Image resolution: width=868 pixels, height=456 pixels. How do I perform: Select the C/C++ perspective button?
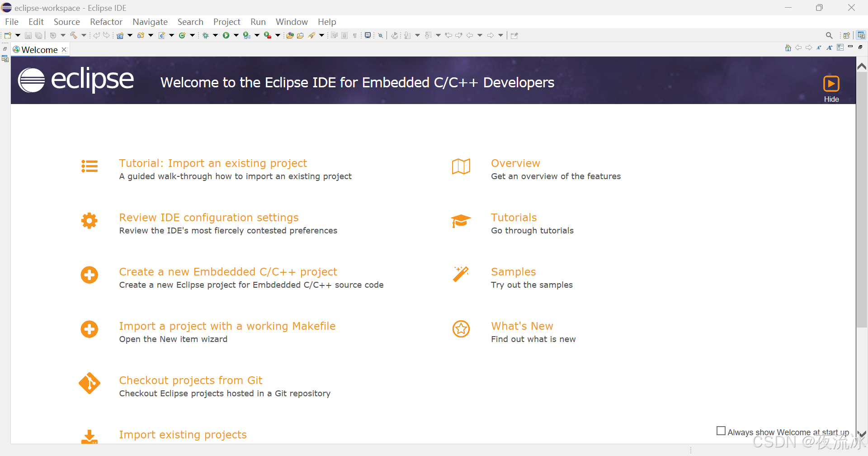point(861,35)
